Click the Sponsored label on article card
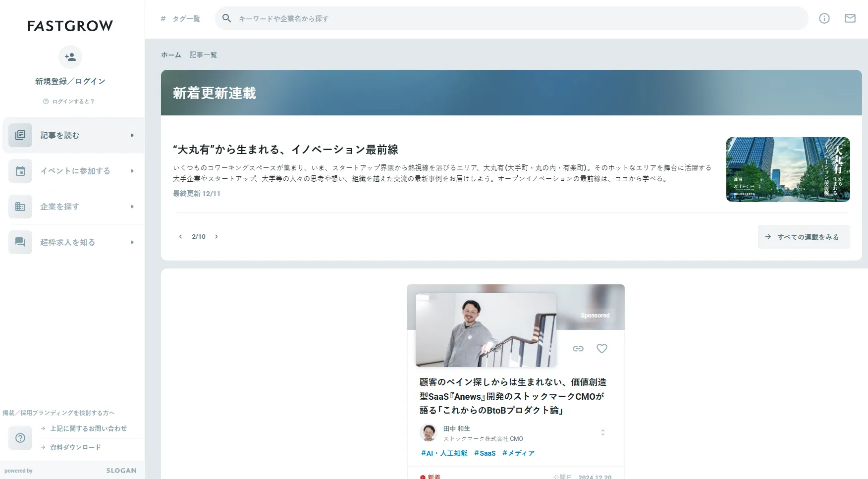 pos(596,316)
